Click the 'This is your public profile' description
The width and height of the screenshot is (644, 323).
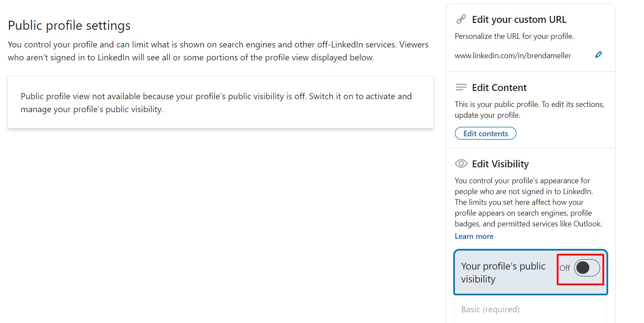point(529,110)
